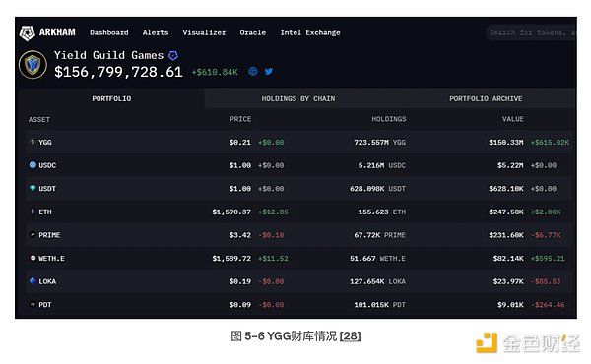Viewport: 591px width, 364px height.
Task: Click the 101.015K PDT holdings cell
Action: click(x=379, y=305)
